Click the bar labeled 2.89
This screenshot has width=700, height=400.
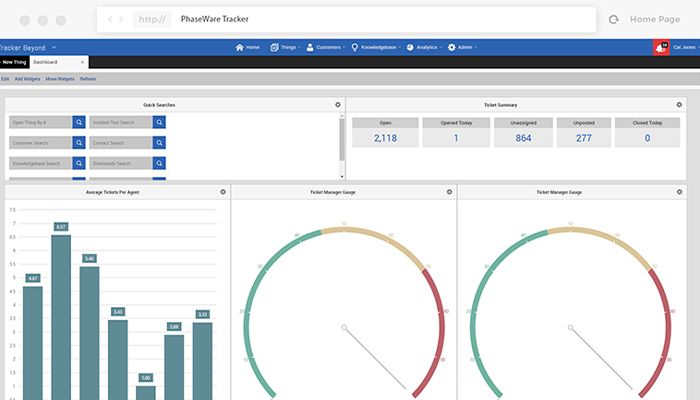174,367
